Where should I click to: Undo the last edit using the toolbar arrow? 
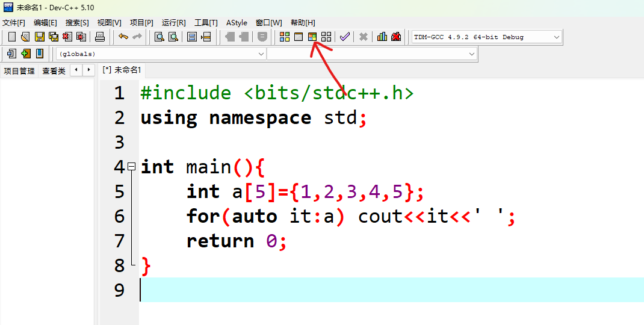[123, 37]
